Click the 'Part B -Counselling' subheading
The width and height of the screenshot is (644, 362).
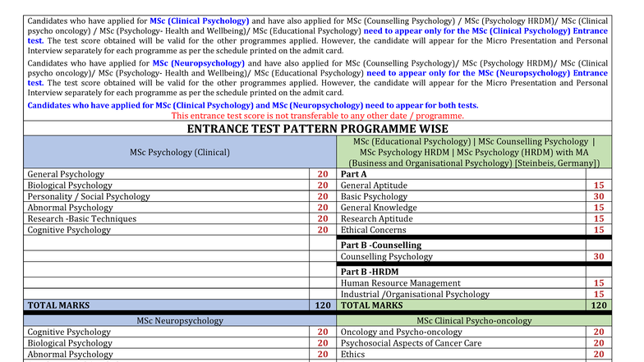click(381, 245)
